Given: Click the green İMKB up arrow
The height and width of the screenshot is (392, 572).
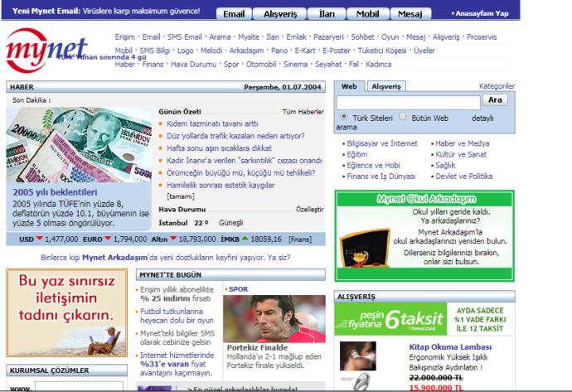Looking at the screenshot, I should pyautogui.click(x=245, y=239).
